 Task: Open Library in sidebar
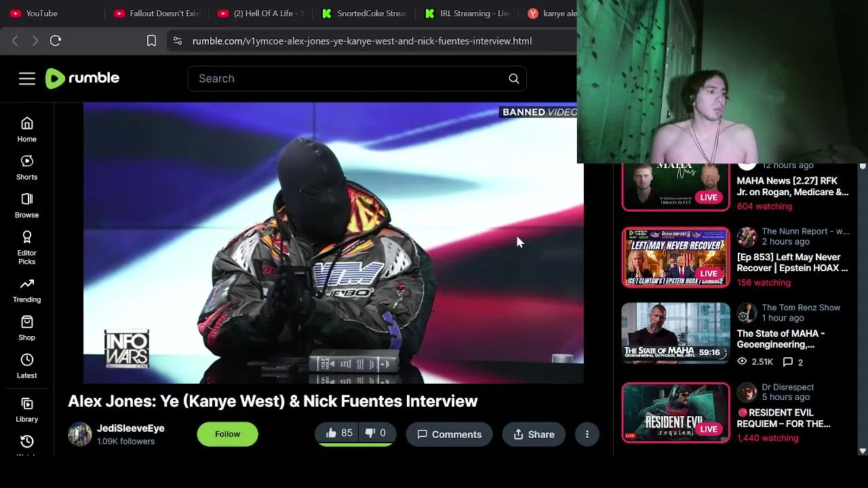[27, 410]
